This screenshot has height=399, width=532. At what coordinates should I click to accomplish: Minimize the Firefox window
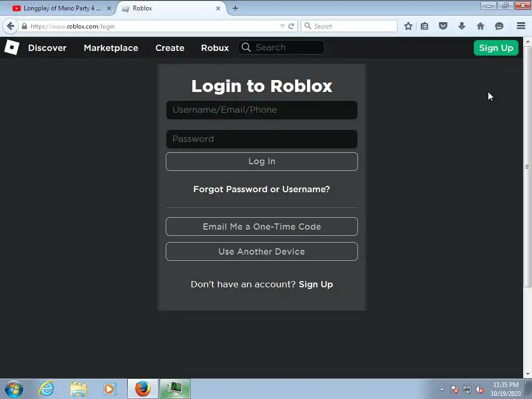pos(488,5)
